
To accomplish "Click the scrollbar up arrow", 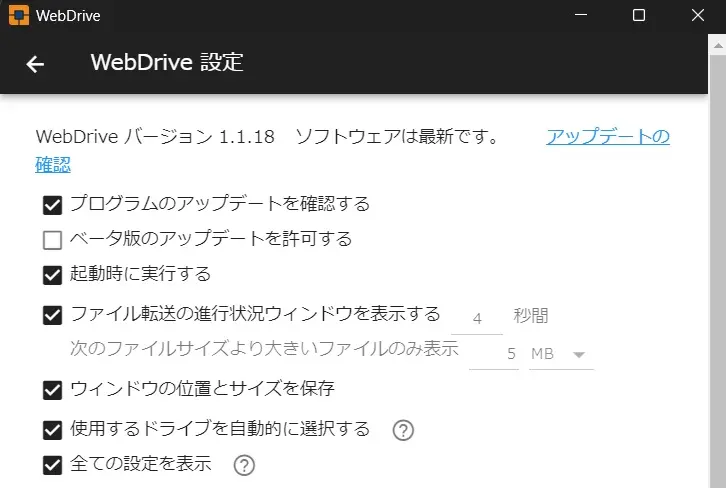I will point(718,45).
